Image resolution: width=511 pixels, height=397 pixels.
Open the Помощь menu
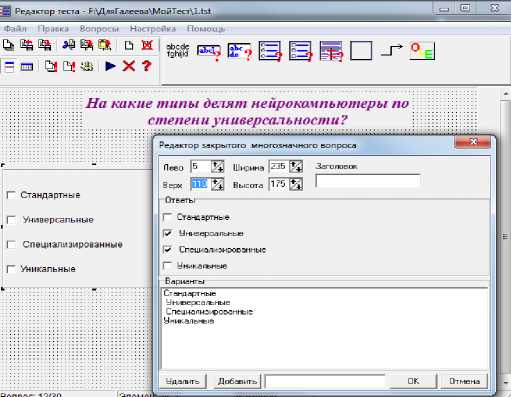point(206,29)
